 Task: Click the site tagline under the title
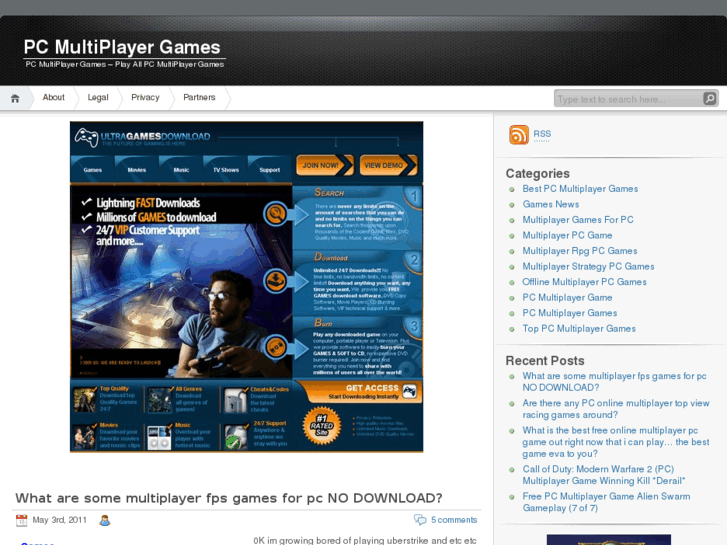click(x=125, y=64)
